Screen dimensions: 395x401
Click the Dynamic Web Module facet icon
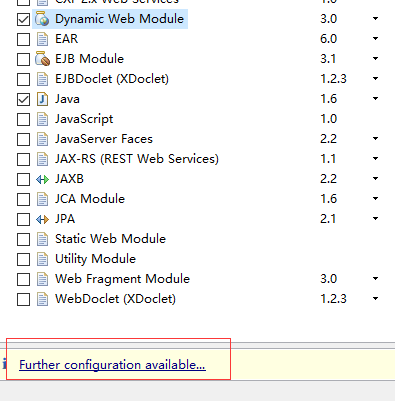click(x=42, y=19)
